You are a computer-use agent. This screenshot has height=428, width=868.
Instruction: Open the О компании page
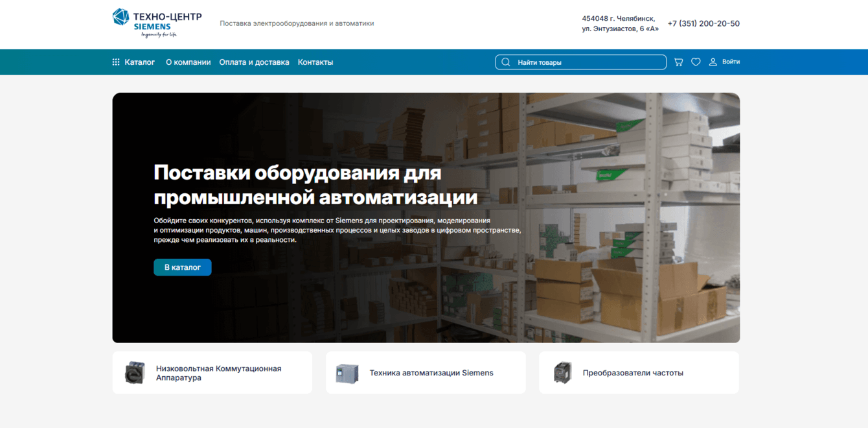[188, 62]
